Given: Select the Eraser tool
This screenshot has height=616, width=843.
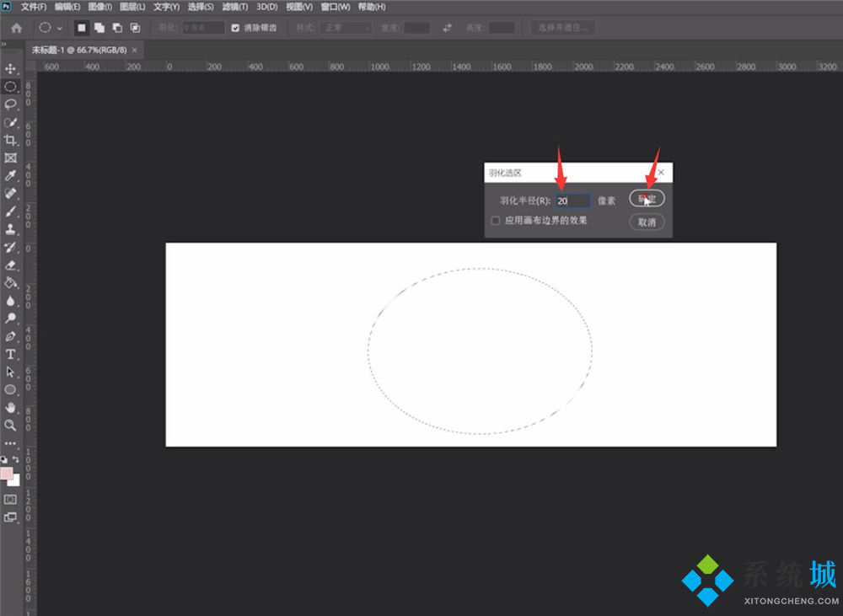Looking at the screenshot, I should (x=11, y=265).
